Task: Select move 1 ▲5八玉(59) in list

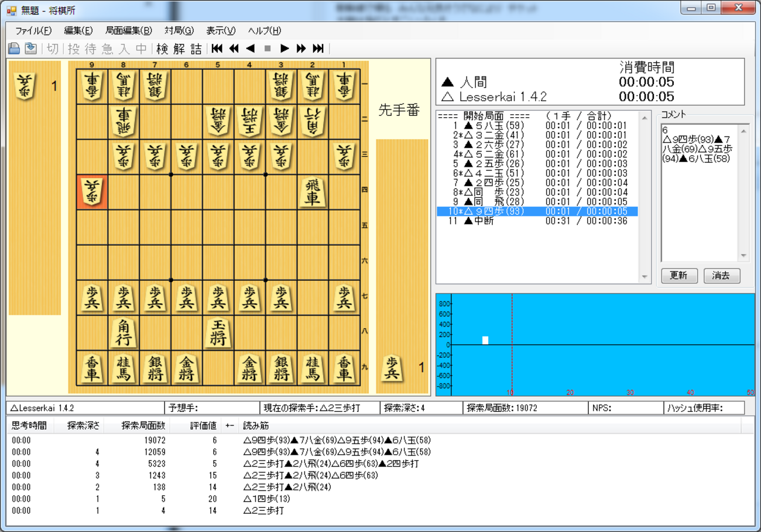Action: tap(537, 125)
